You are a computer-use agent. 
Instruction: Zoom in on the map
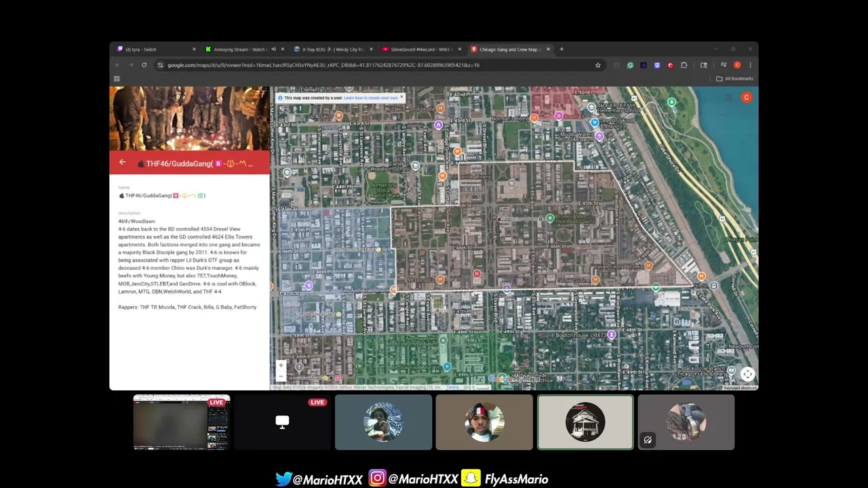[281, 365]
